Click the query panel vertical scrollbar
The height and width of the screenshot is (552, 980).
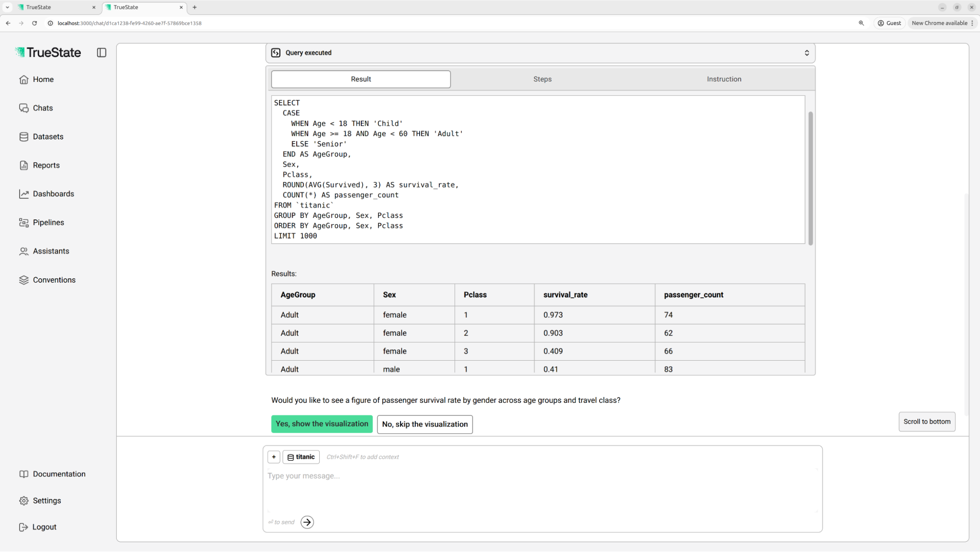tap(810, 178)
